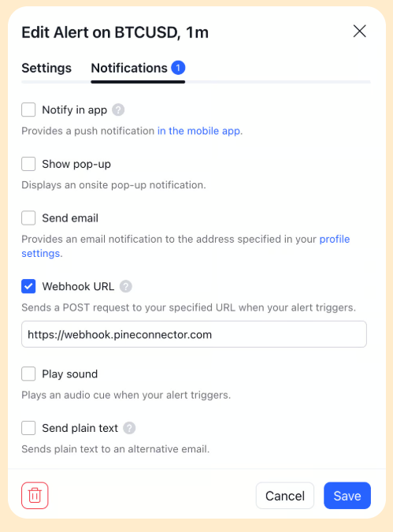Enable the Notify in app checkbox
Screen dimensions: 393x532
(28, 110)
